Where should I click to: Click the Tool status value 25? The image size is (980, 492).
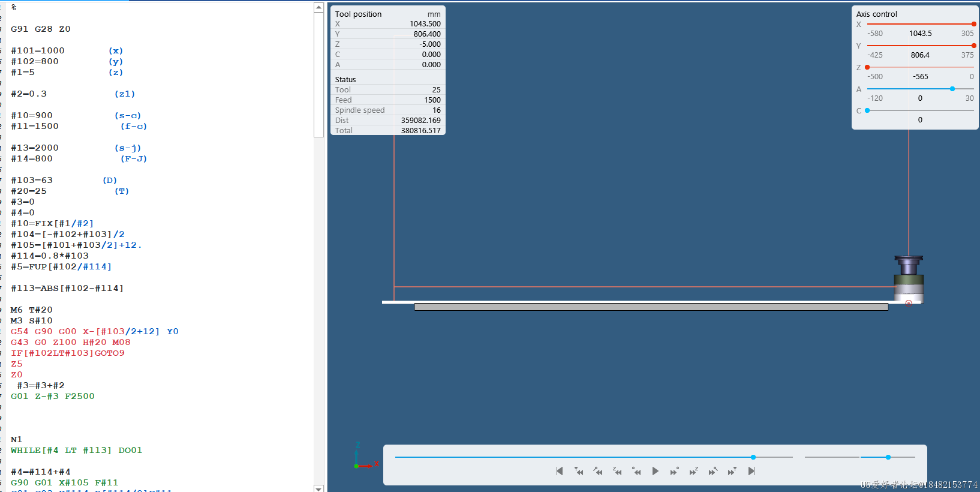coord(437,90)
